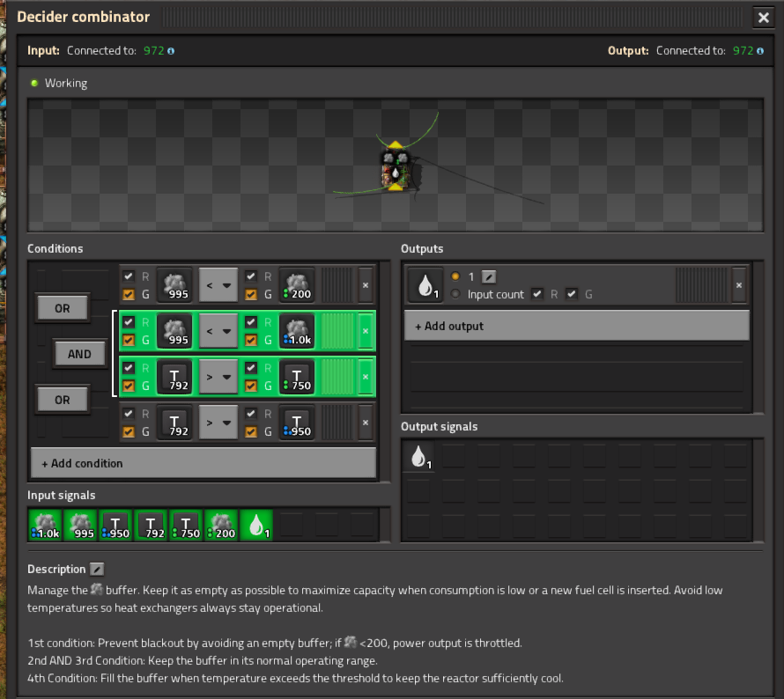Select the first condition's 995 steam signal
This screenshot has height=699, width=784.
pyautogui.click(x=174, y=285)
